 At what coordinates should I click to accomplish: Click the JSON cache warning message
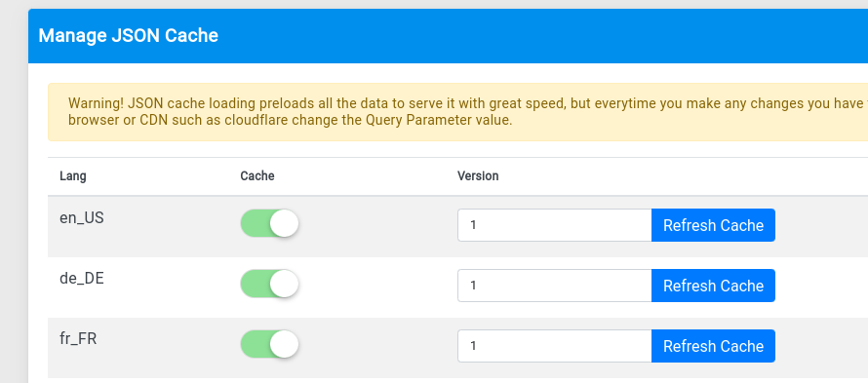pyautogui.click(x=457, y=112)
